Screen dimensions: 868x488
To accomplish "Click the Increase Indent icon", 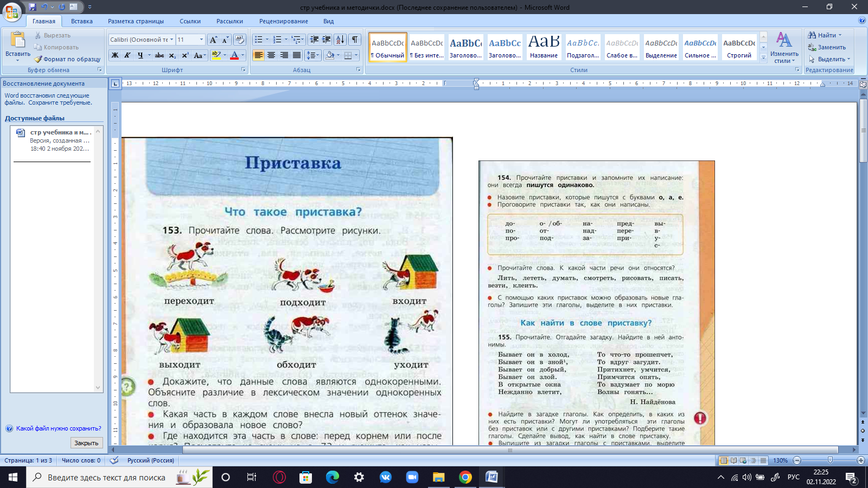I will (x=327, y=40).
